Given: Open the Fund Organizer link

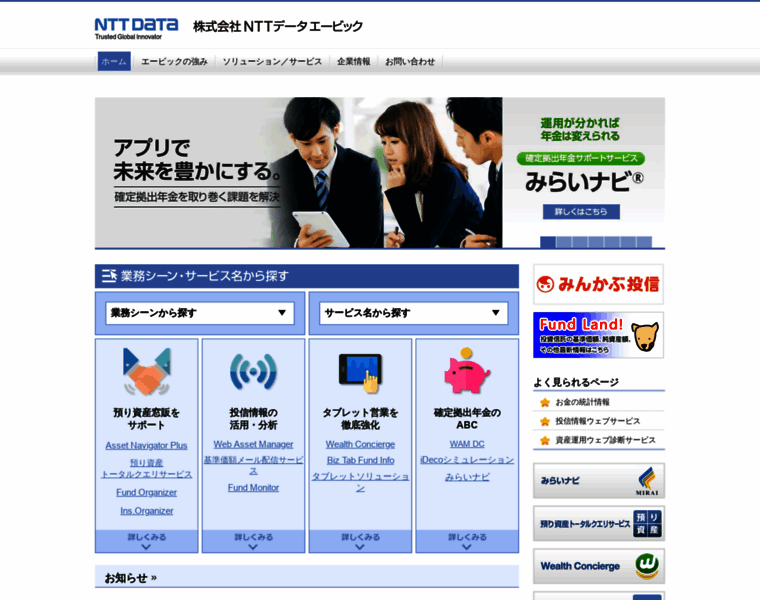Looking at the screenshot, I should (x=146, y=492).
